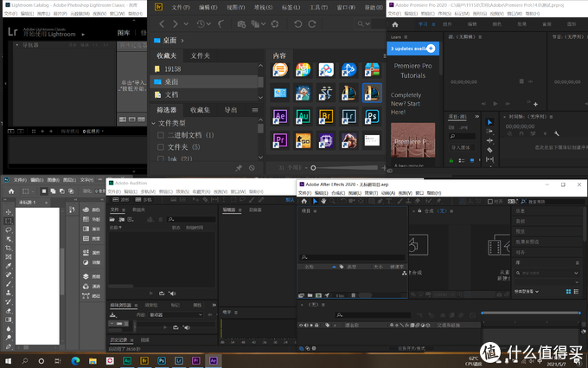Screen dimensions: 588x368
Task: Check the 文件夹 filter checkbox in Bridge
Action: 161,147
